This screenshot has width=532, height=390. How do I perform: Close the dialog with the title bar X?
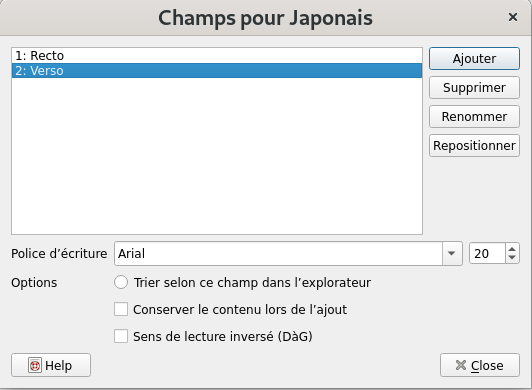pos(513,17)
